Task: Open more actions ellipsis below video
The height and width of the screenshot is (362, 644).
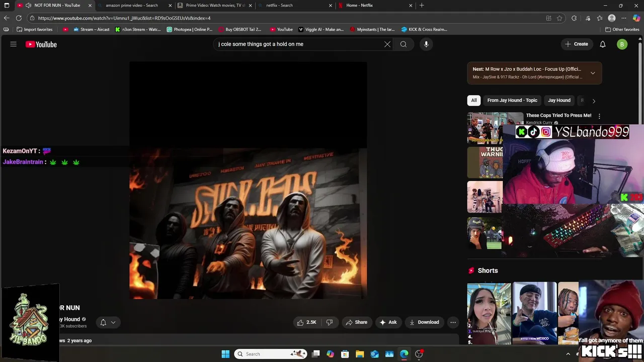Action: click(x=453, y=322)
